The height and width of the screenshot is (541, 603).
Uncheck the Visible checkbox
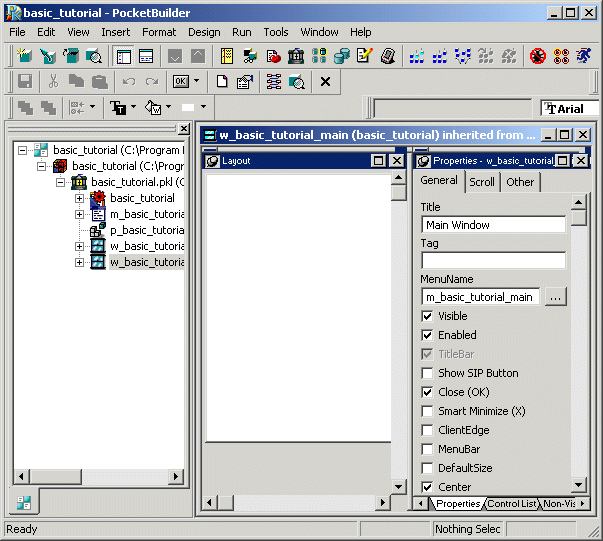point(427,316)
